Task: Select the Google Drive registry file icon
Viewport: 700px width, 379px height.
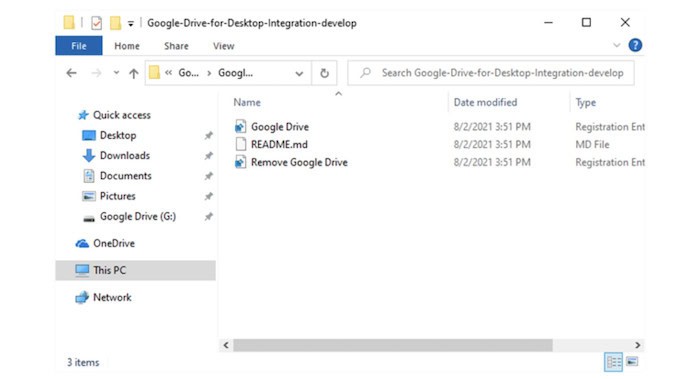Action: coord(240,126)
